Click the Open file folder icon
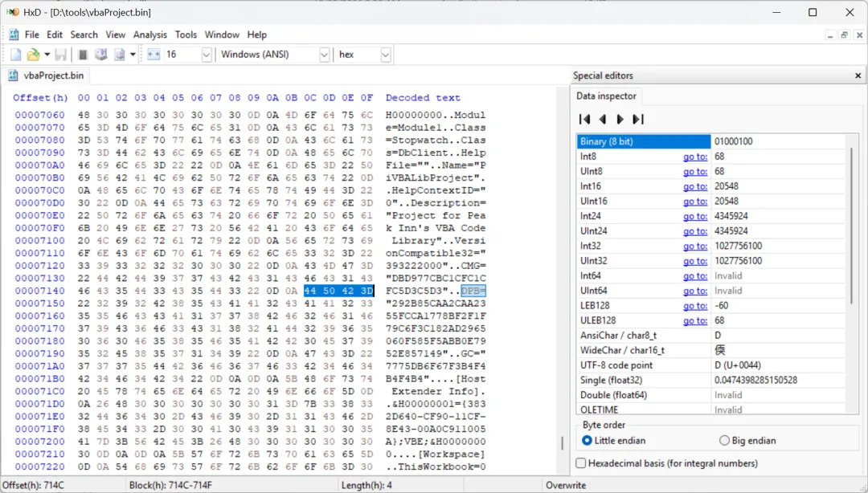The height and width of the screenshot is (493, 868). [33, 55]
